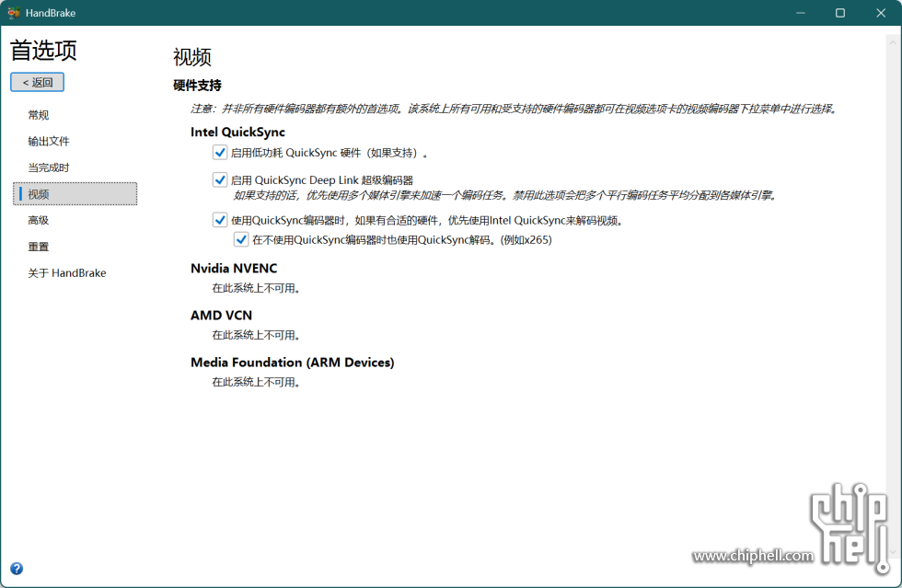Close the HandBrake window
The width and height of the screenshot is (902, 588).
point(881,13)
